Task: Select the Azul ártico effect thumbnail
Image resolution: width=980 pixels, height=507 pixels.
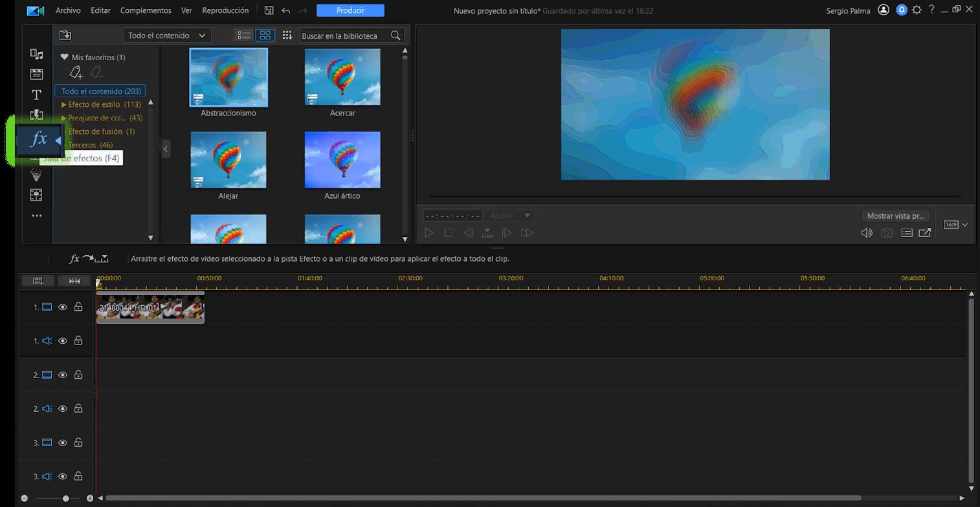Action: (342, 160)
